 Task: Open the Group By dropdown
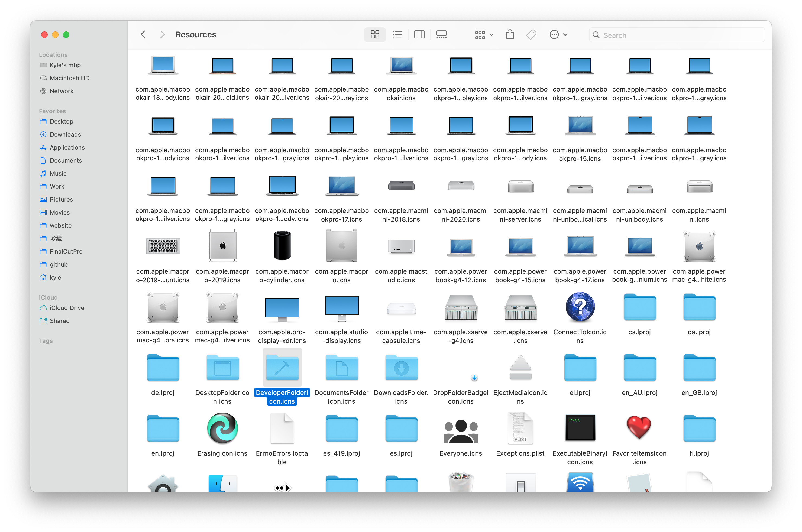pos(484,35)
